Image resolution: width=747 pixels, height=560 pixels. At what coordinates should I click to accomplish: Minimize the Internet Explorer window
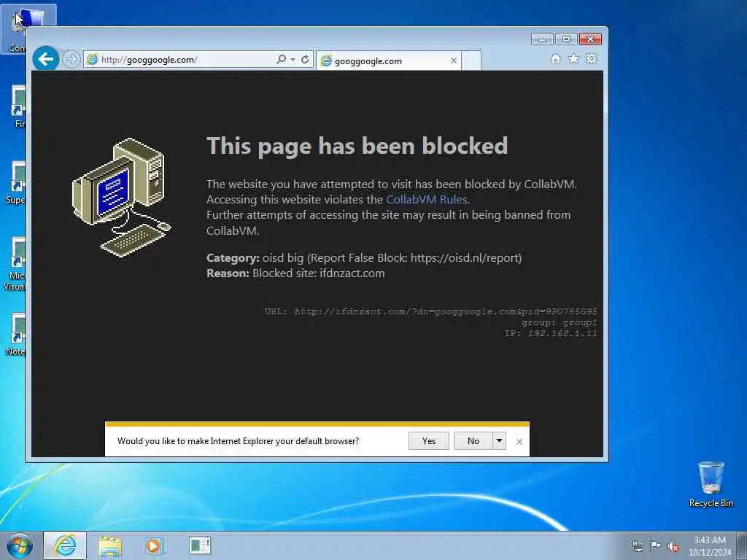pyautogui.click(x=542, y=39)
